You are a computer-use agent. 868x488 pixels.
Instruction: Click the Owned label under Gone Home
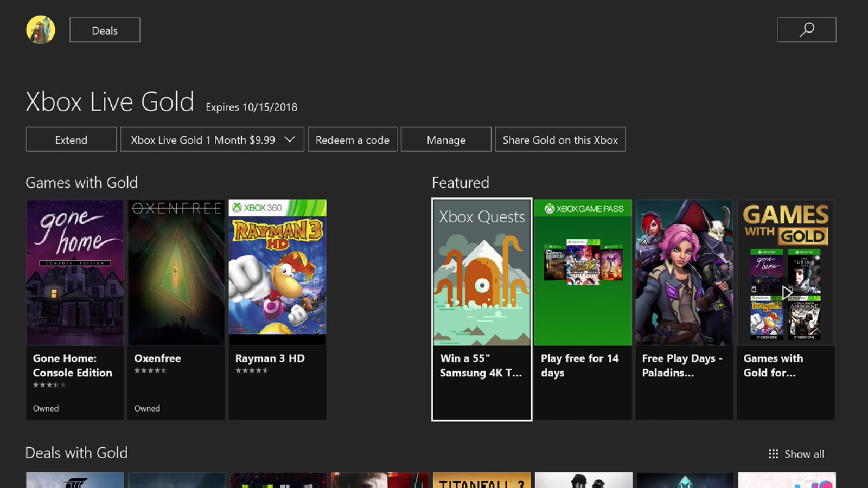(46, 408)
